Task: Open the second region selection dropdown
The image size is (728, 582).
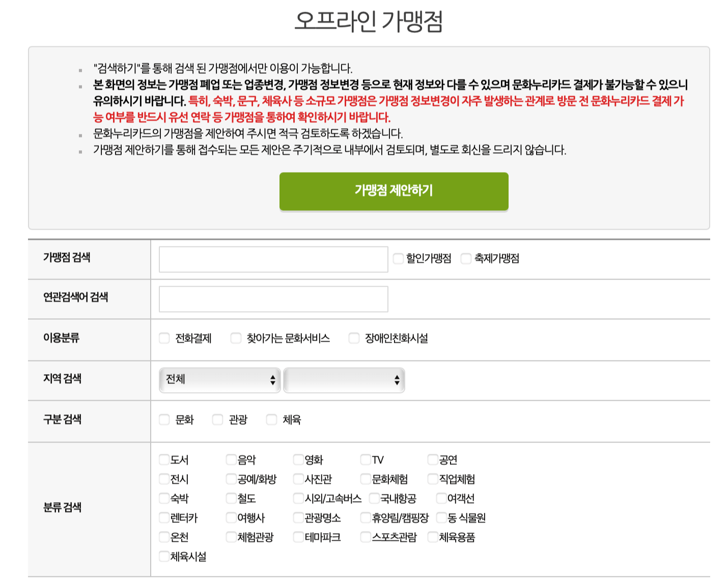Action: point(344,380)
